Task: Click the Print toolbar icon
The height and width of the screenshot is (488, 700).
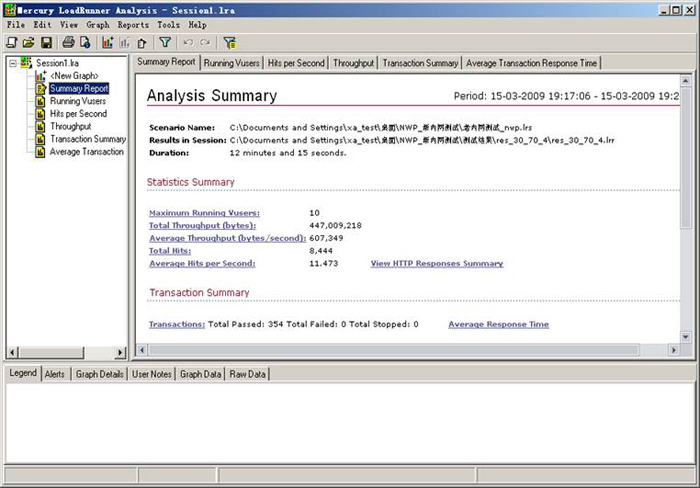Action: click(x=68, y=42)
